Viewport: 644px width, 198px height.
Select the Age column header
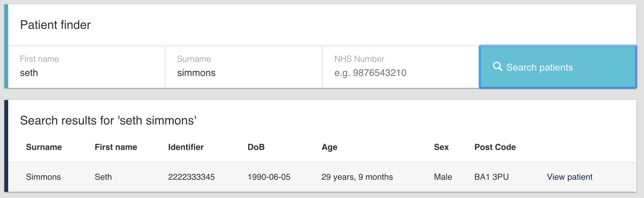329,147
